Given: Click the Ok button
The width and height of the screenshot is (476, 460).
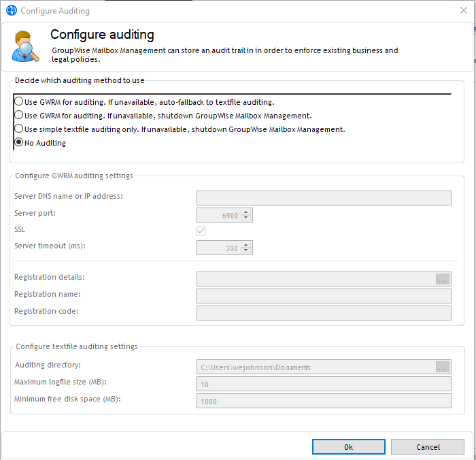Looking at the screenshot, I should click(349, 447).
